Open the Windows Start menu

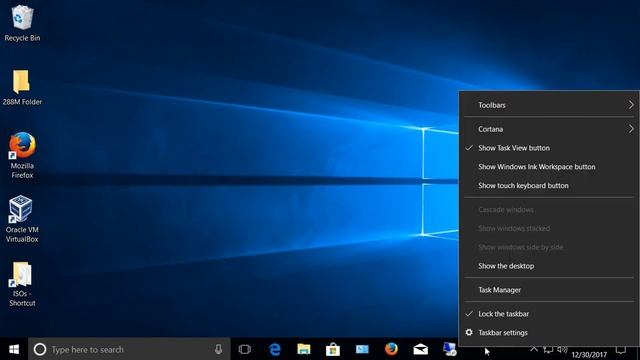point(14,349)
